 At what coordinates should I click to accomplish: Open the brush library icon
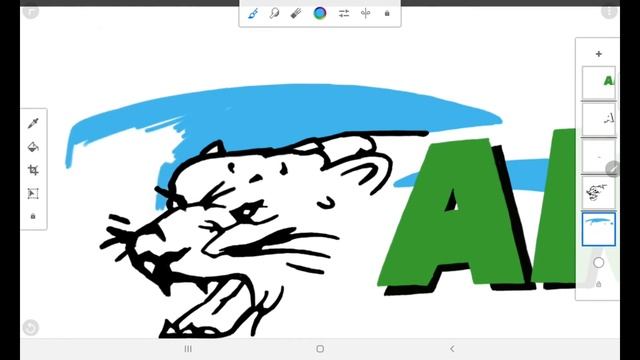(x=296, y=13)
